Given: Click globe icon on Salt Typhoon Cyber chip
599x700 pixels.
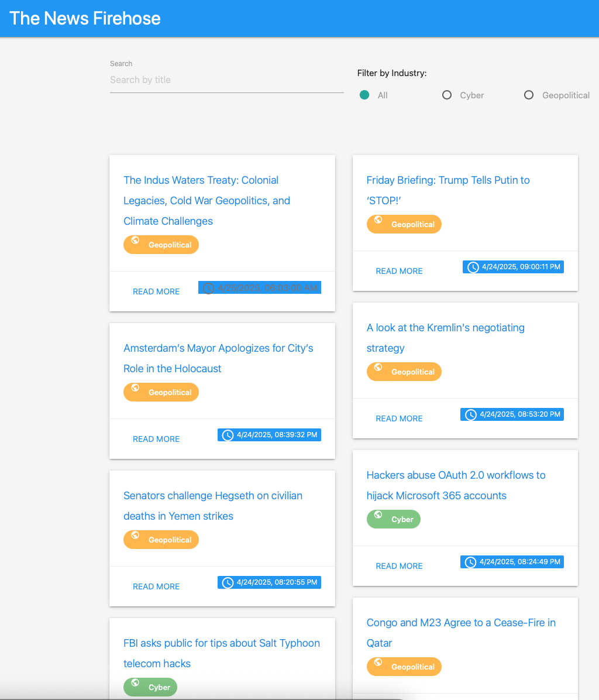Looking at the screenshot, I should pos(135,683).
